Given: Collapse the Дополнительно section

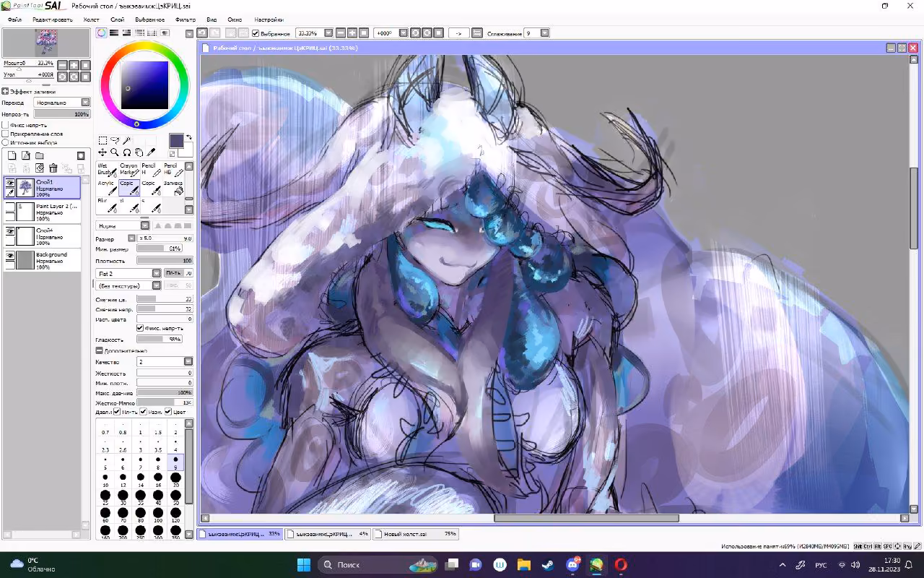Looking at the screenshot, I should (x=99, y=351).
